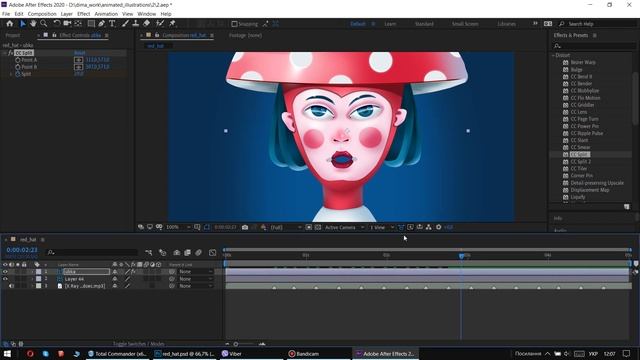Select the Eraser tool
This screenshot has width=640, height=360.
click(x=147, y=24)
